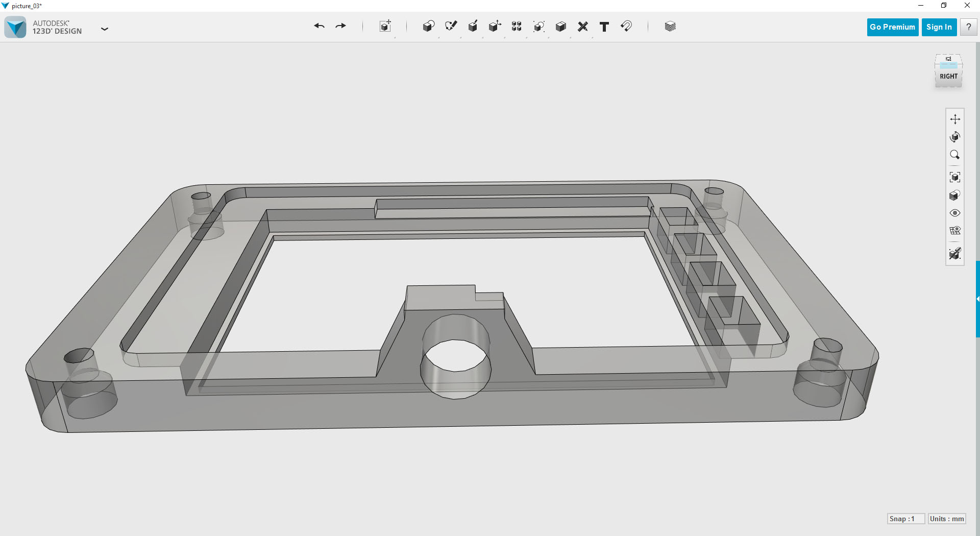Fit the model to the view
This screenshot has height=536, width=980.
(955, 177)
